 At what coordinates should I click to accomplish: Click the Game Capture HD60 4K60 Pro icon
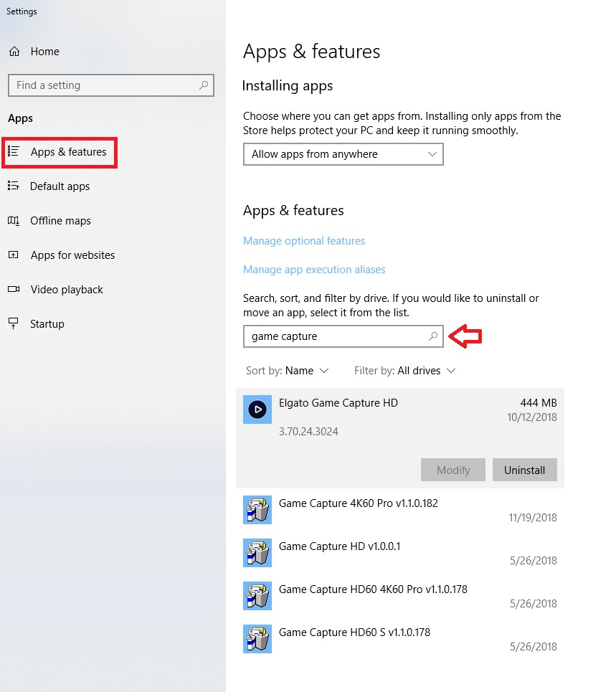[257, 596]
